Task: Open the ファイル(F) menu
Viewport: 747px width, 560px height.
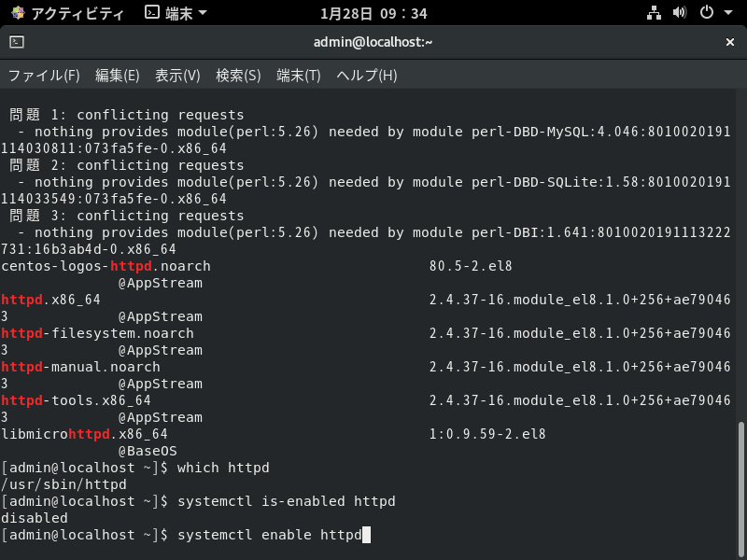Action: (x=44, y=76)
